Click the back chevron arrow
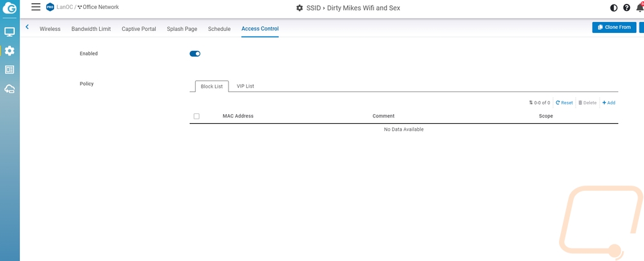 pyautogui.click(x=27, y=27)
